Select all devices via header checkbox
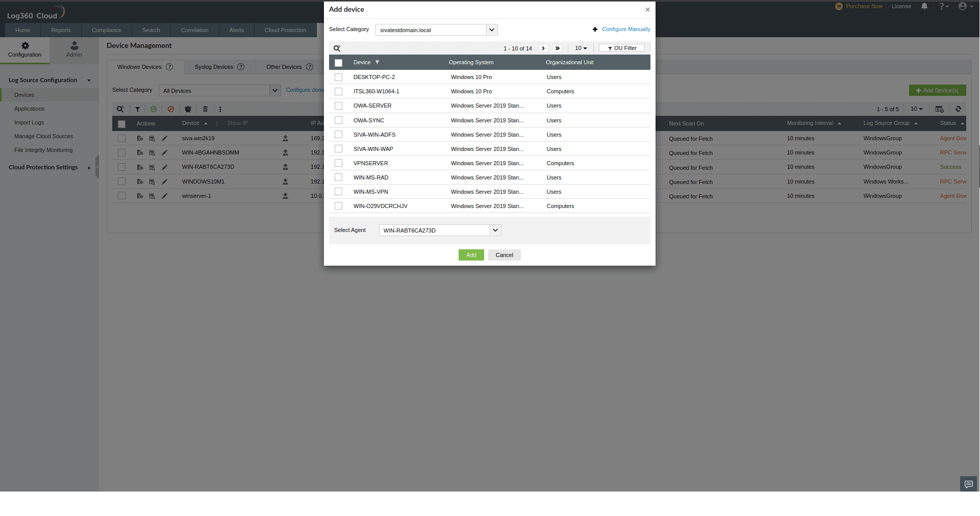The image size is (980, 516). (338, 62)
